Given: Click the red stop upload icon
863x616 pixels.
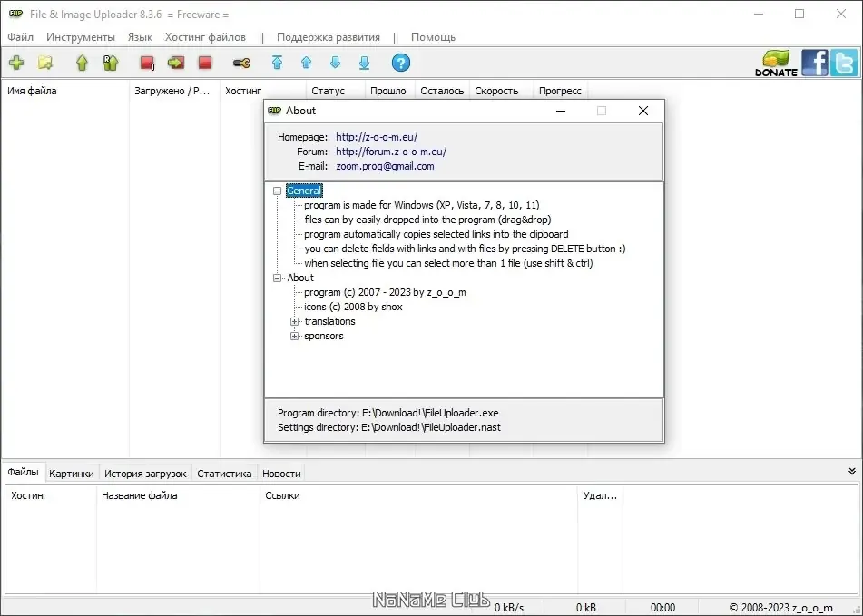Looking at the screenshot, I should point(205,63).
